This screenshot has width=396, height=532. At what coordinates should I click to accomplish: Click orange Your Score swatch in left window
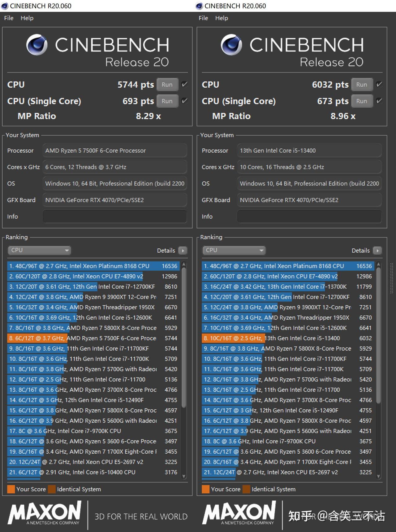(11, 489)
